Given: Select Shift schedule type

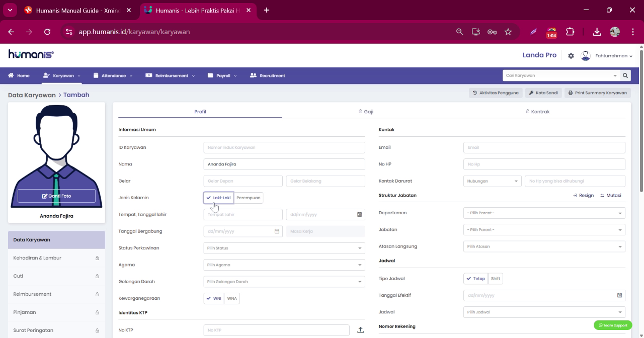Looking at the screenshot, I should (496, 279).
